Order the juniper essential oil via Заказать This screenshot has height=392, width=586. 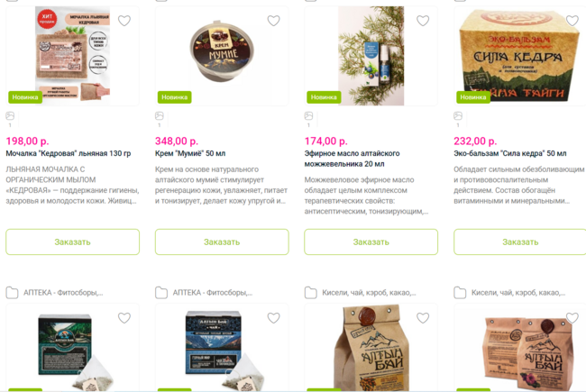point(371,242)
